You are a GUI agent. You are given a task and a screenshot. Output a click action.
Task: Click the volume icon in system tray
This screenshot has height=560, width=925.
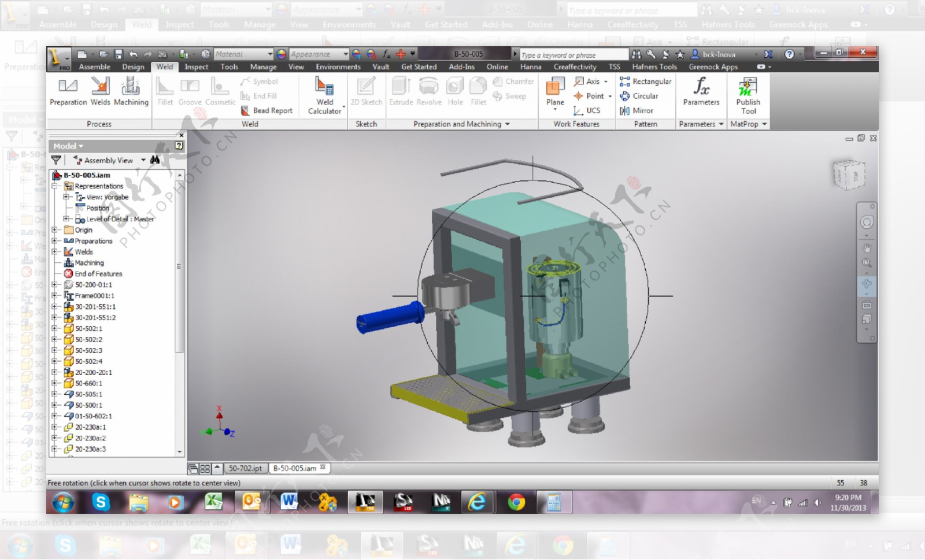(817, 503)
